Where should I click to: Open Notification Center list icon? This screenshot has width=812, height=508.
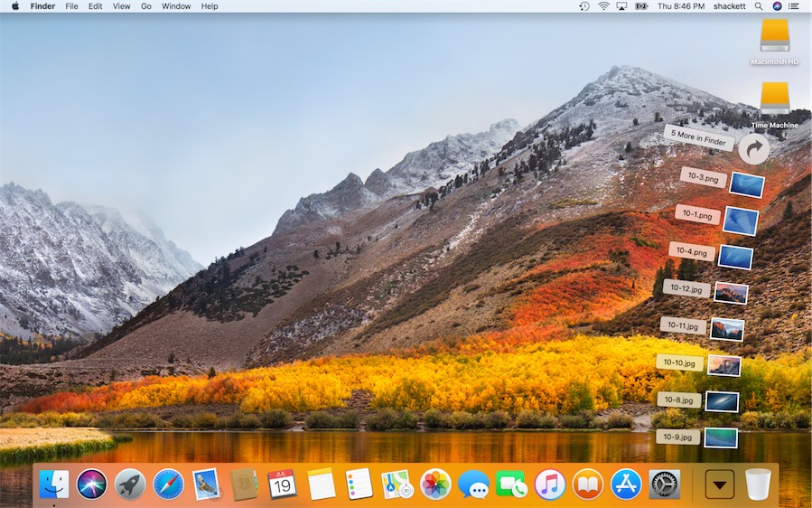[x=793, y=6]
